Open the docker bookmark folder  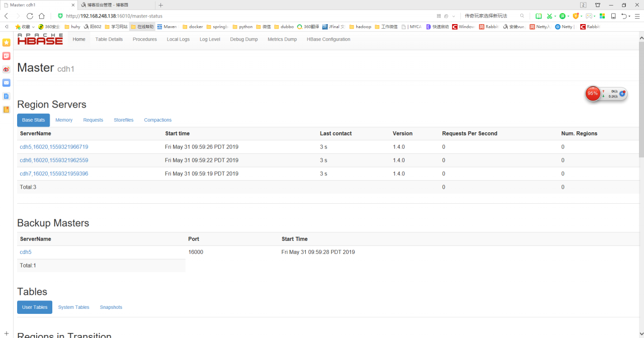(193, 27)
